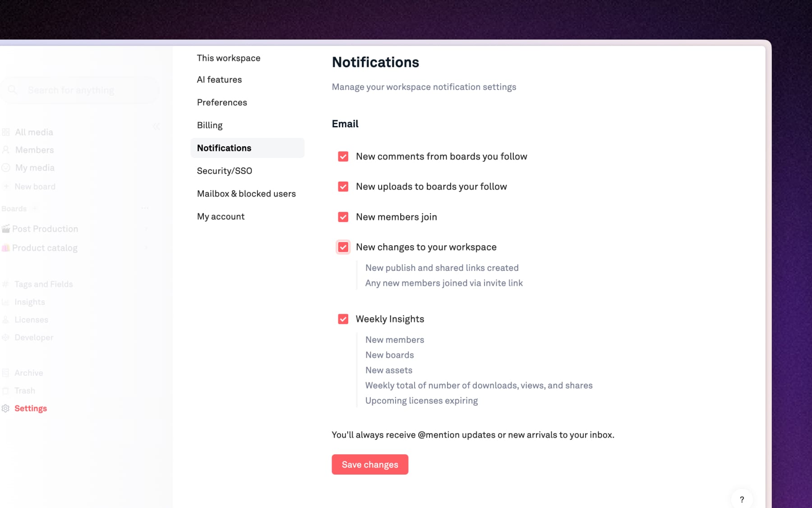Collapse the sidebar with double chevron
The image size is (812, 508).
156,126
